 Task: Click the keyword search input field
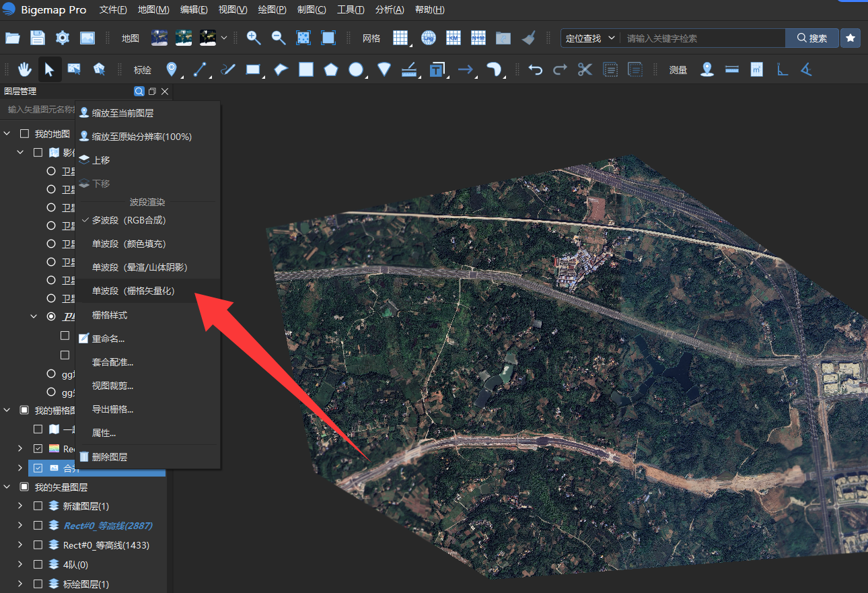pyautogui.click(x=702, y=38)
